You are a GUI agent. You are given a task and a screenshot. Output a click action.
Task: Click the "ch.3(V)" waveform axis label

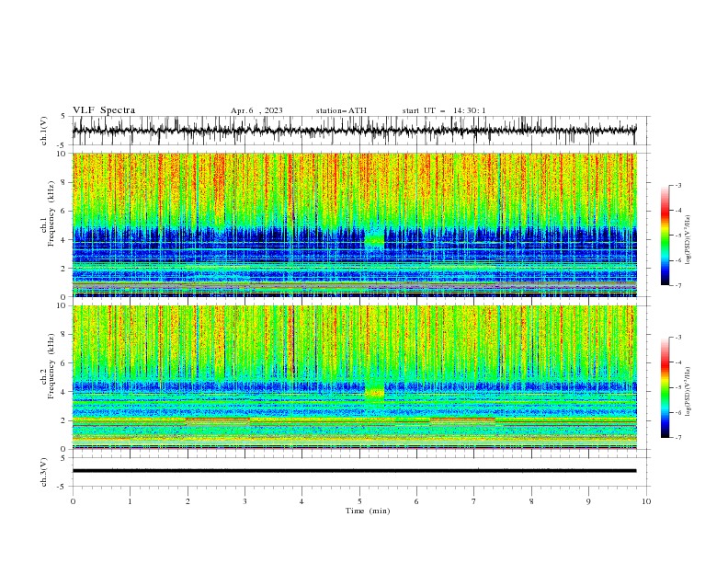44,472
